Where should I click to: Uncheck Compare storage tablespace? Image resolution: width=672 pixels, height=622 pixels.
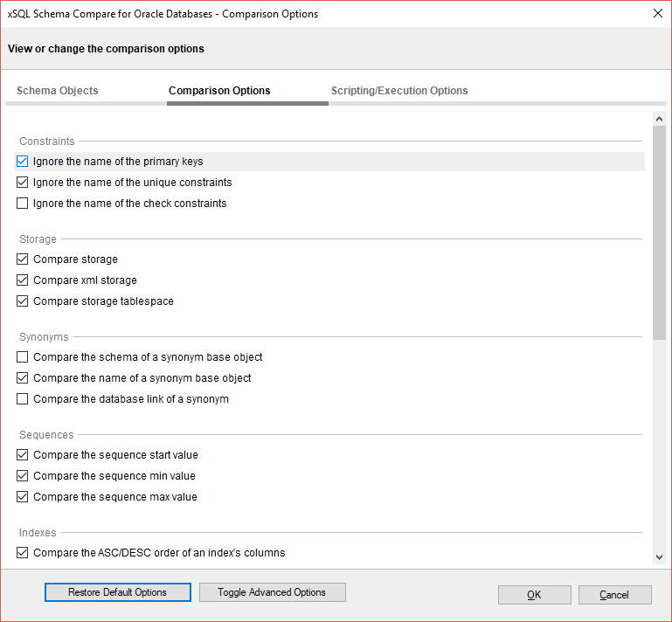click(x=23, y=301)
